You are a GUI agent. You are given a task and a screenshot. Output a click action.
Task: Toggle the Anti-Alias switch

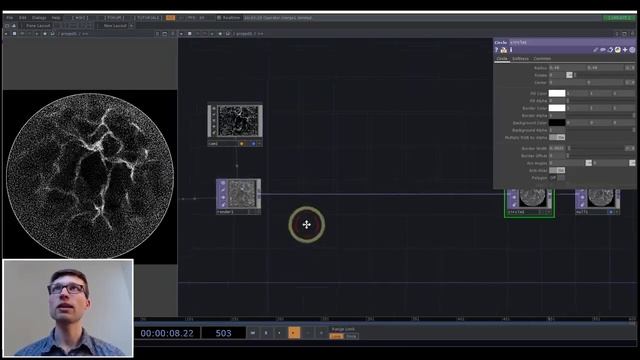click(x=557, y=170)
